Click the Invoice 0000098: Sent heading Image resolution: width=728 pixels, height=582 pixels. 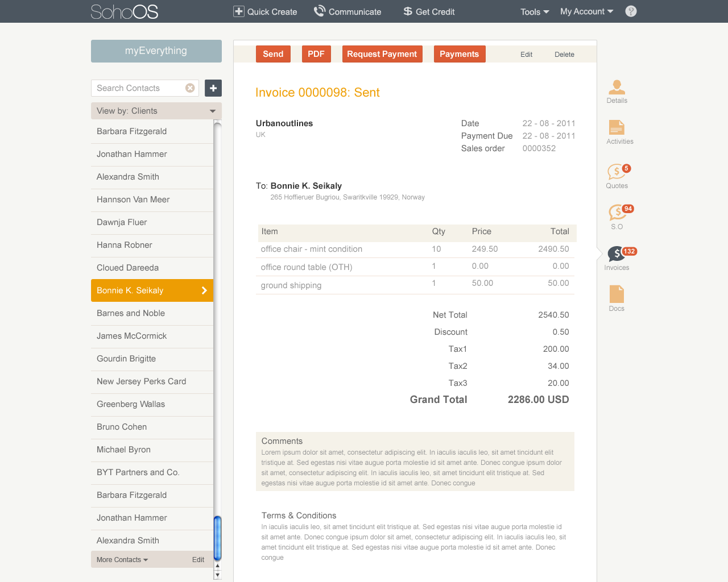click(x=317, y=93)
